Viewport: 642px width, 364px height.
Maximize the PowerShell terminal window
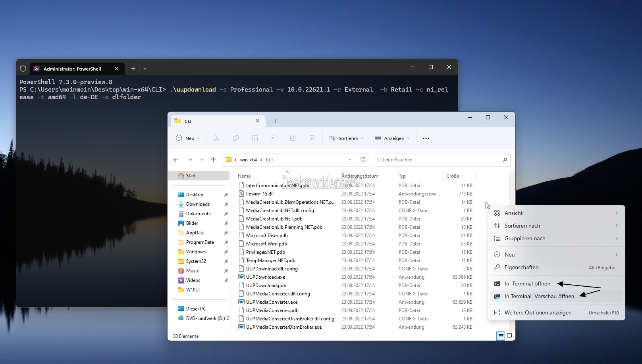(431, 67)
